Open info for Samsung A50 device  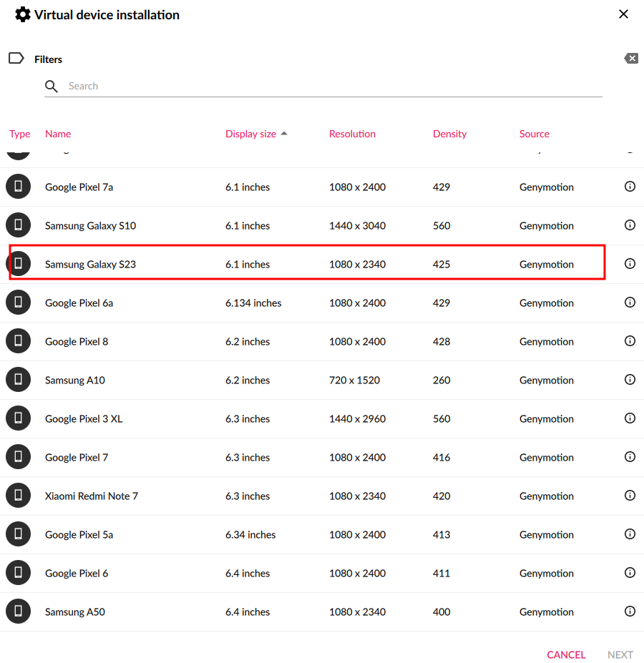tap(630, 612)
